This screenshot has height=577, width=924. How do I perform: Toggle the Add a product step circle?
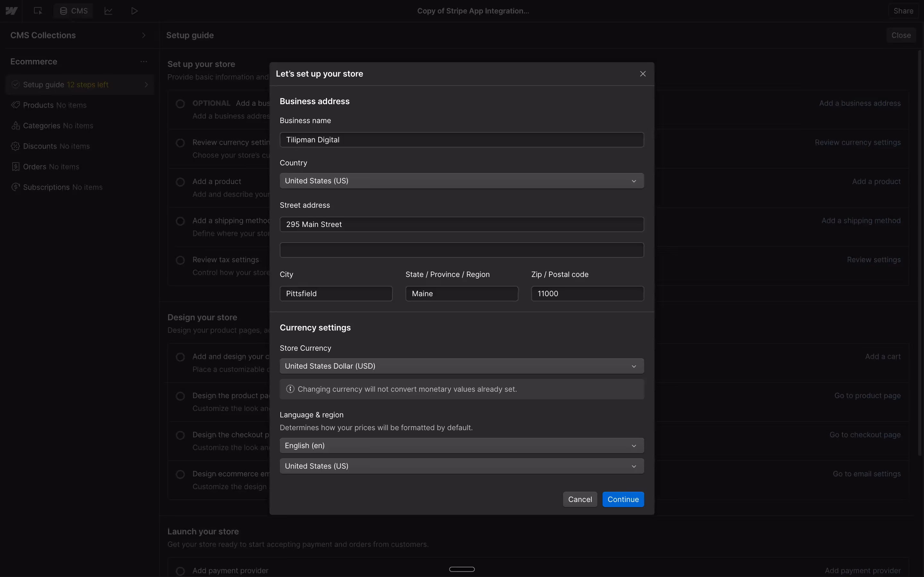click(x=180, y=182)
